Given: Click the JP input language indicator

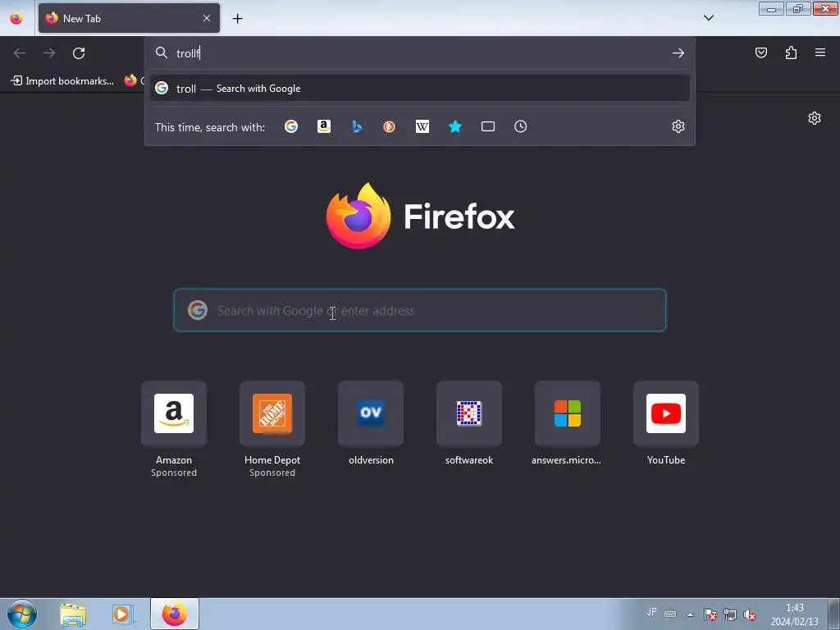Looking at the screenshot, I should click(651, 612).
